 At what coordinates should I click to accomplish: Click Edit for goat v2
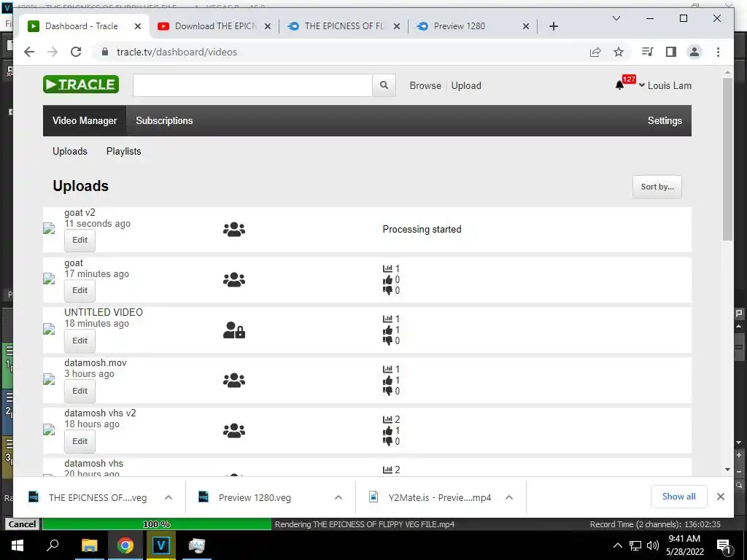pyautogui.click(x=80, y=240)
